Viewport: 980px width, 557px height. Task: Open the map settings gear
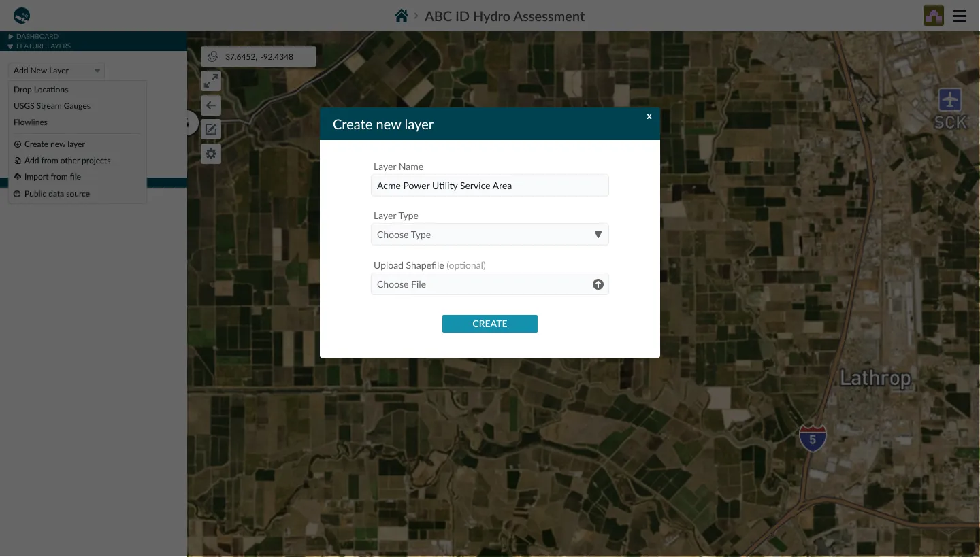211,154
